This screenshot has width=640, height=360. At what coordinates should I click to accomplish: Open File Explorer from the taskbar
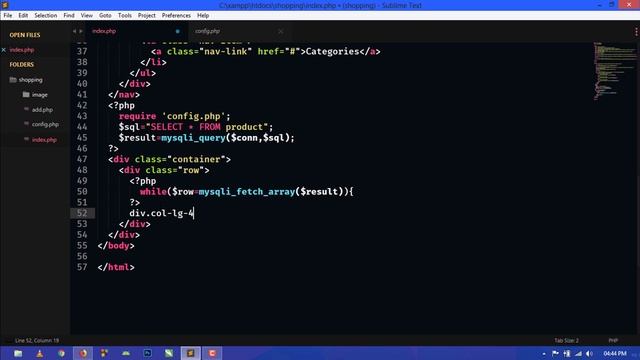18,353
